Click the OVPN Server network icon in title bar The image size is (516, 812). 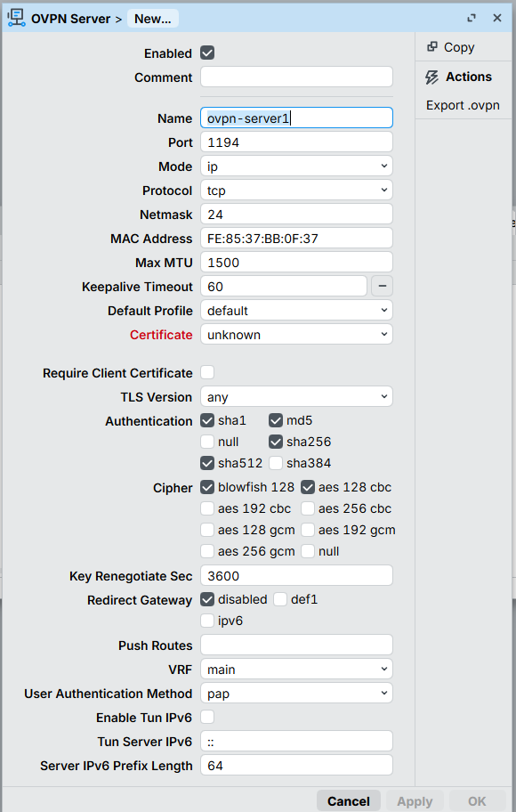click(16, 18)
